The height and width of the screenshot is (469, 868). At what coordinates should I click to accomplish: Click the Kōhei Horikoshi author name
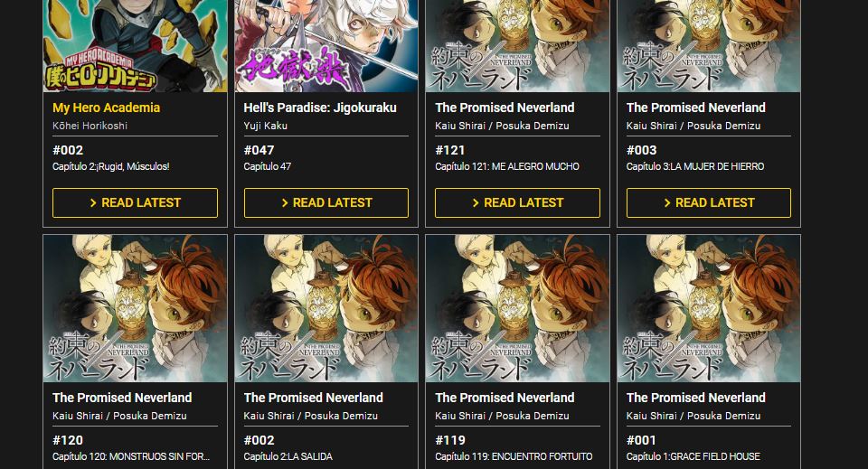coord(90,126)
